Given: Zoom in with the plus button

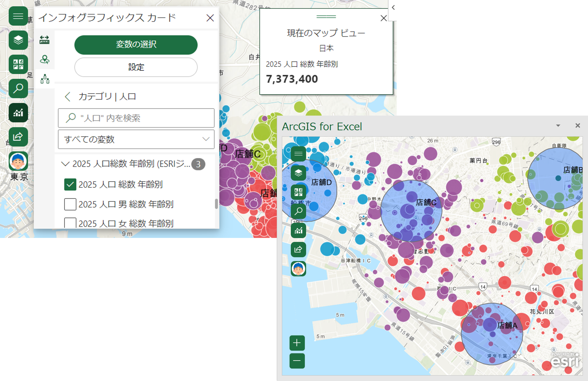Looking at the screenshot, I should (297, 343).
